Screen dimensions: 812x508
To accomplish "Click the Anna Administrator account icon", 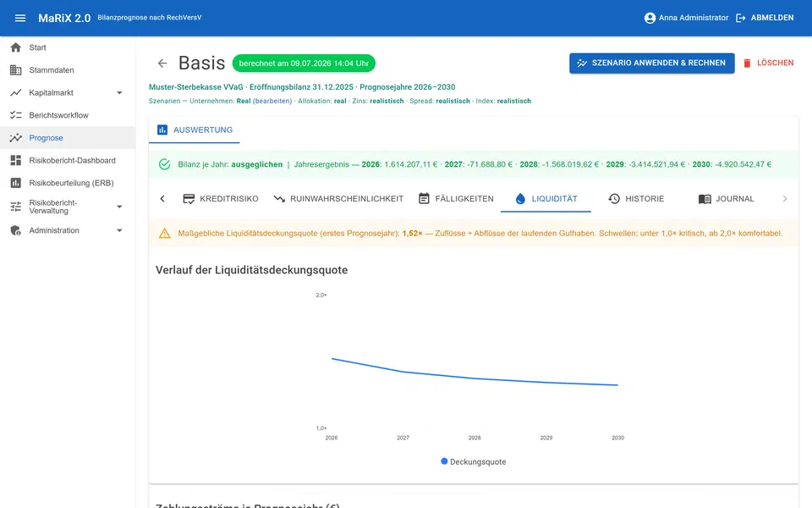I will [650, 18].
